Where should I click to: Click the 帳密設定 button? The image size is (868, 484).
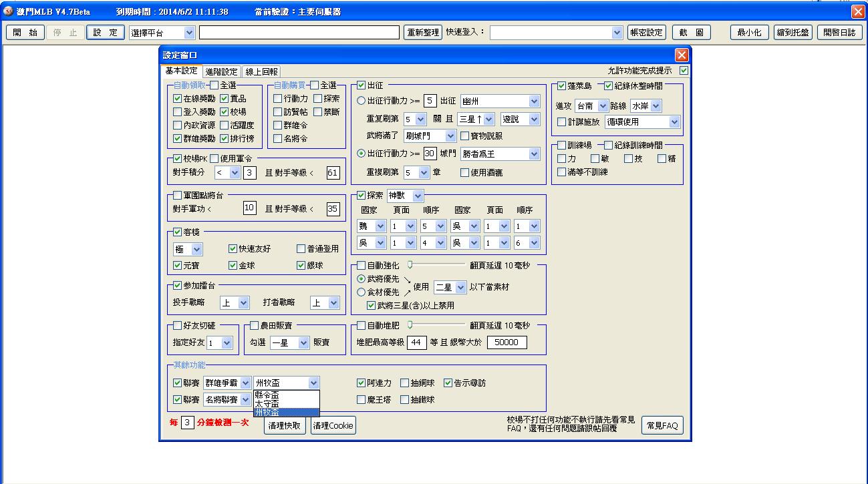click(646, 32)
